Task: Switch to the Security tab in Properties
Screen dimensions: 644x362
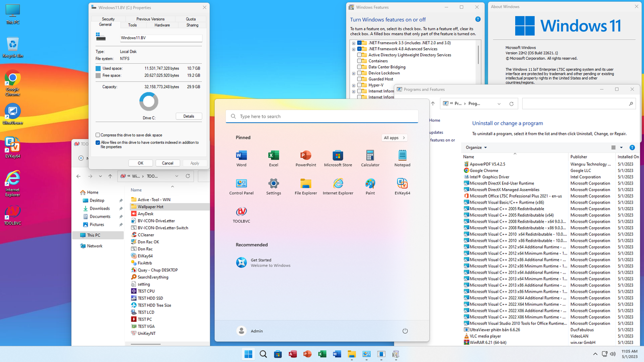Action: pyautogui.click(x=108, y=19)
